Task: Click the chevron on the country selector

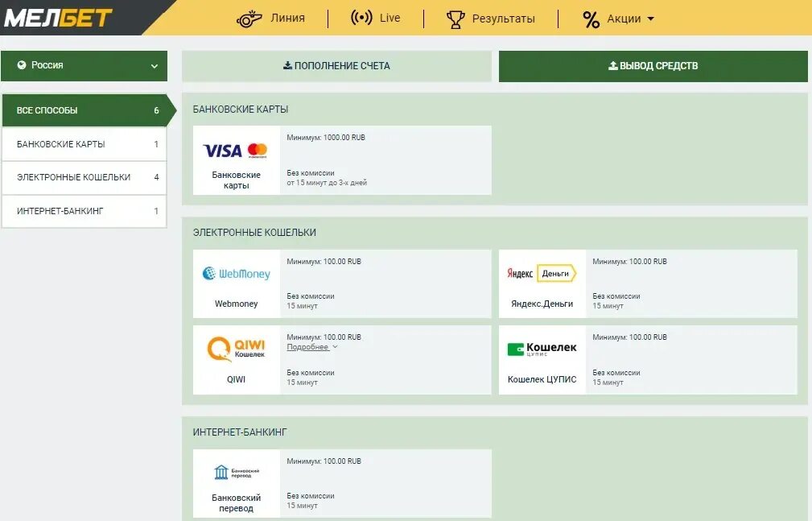Action: tap(155, 66)
